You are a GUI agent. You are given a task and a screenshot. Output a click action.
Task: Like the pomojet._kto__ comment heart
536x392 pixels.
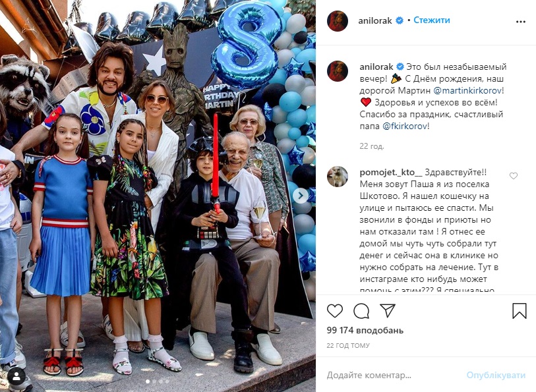coord(514,176)
